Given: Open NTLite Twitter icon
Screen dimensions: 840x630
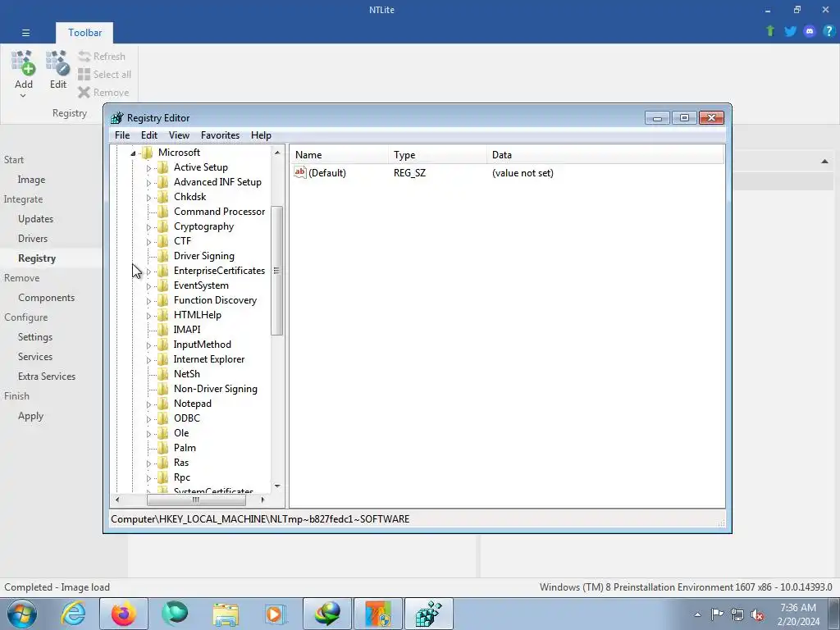Looking at the screenshot, I should [790, 31].
